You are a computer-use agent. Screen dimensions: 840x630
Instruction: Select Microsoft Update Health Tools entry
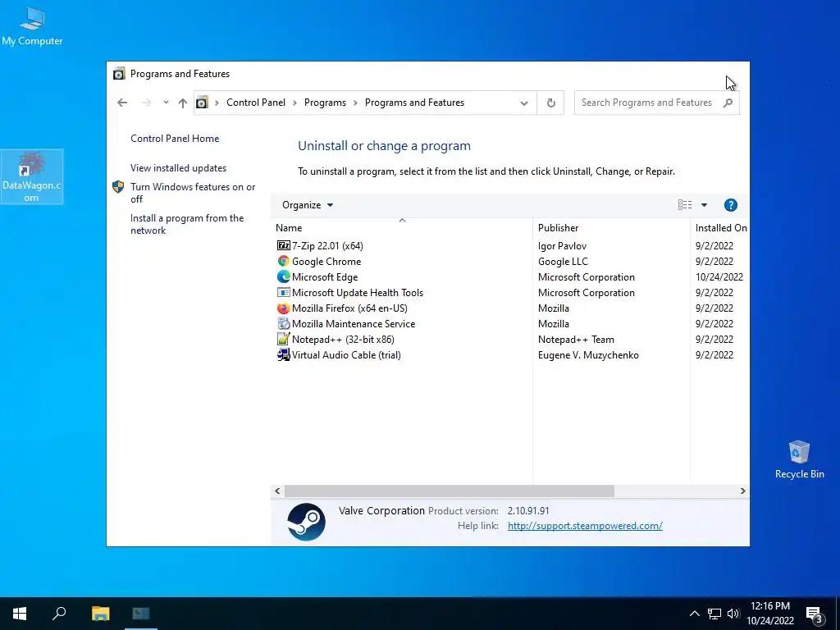click(x=358, y=293)
